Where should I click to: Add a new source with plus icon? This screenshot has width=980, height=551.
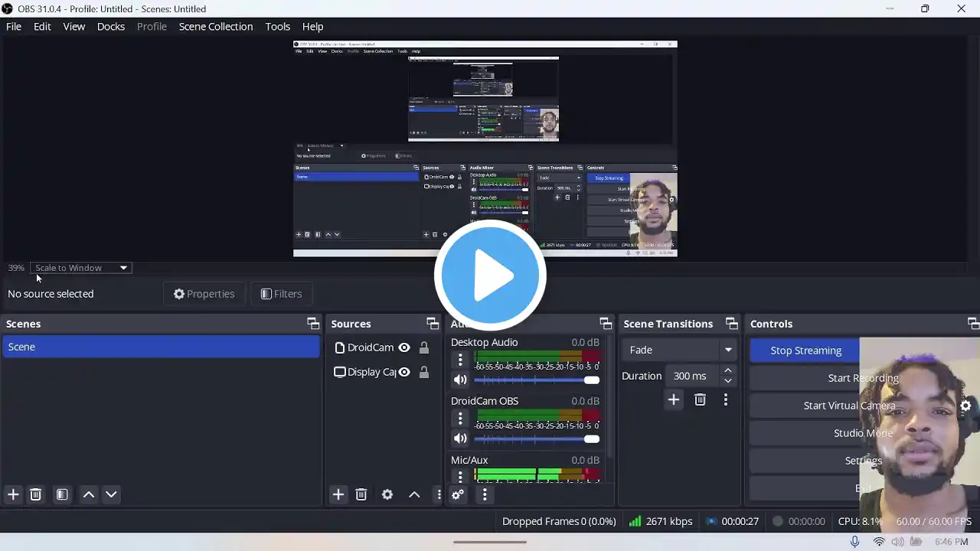coord(338,494)
